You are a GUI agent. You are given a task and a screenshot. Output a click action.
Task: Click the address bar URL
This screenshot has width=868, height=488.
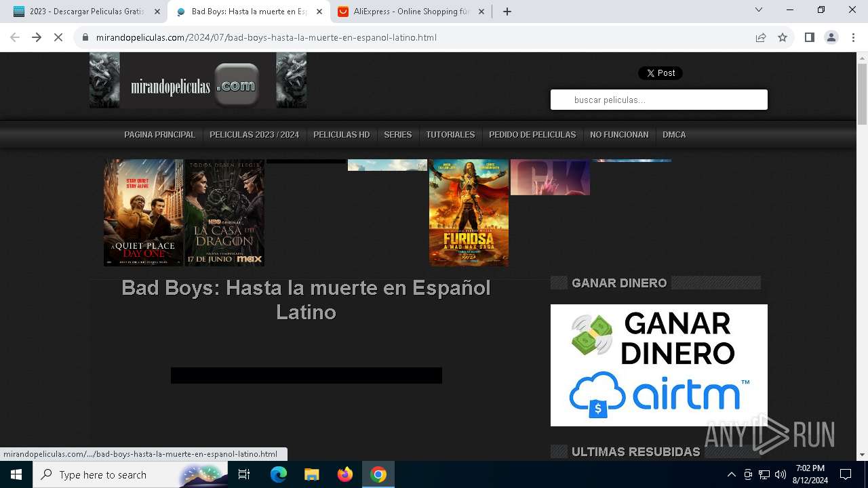pos(266,37)
